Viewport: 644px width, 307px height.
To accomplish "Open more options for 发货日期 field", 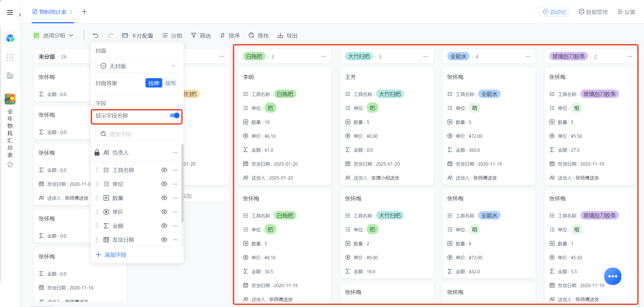I will [x=175, y=240].
